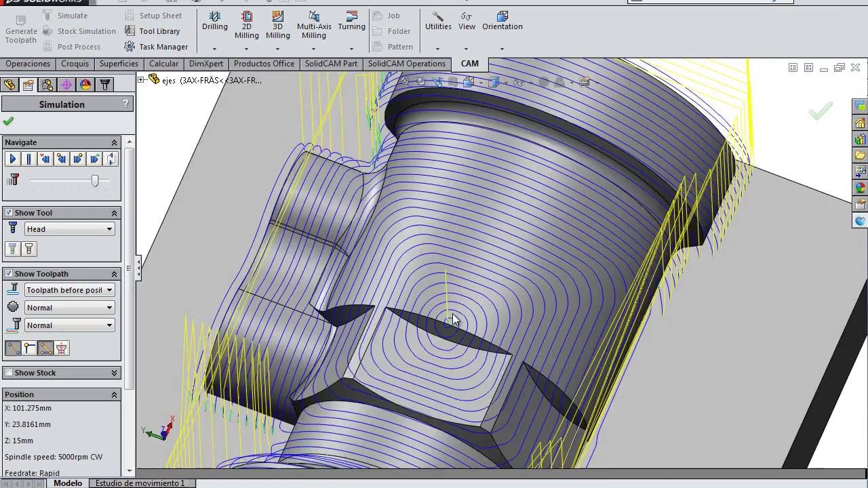
Task: Switch to the Croquis tab
Action: tap(75, 64)
